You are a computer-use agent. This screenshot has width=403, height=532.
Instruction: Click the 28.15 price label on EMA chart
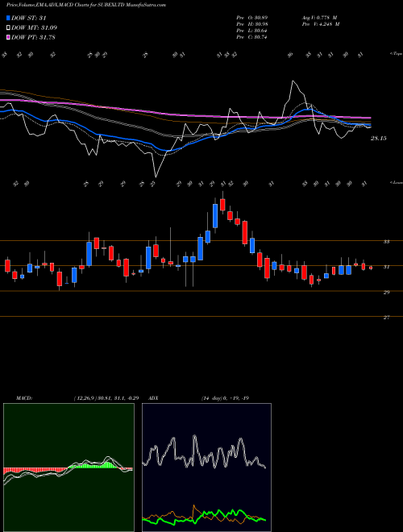(378, 139)
